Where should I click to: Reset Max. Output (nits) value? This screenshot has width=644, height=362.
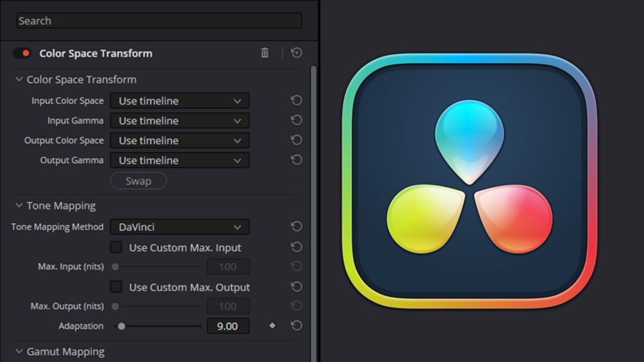click(x=297, y=306)
